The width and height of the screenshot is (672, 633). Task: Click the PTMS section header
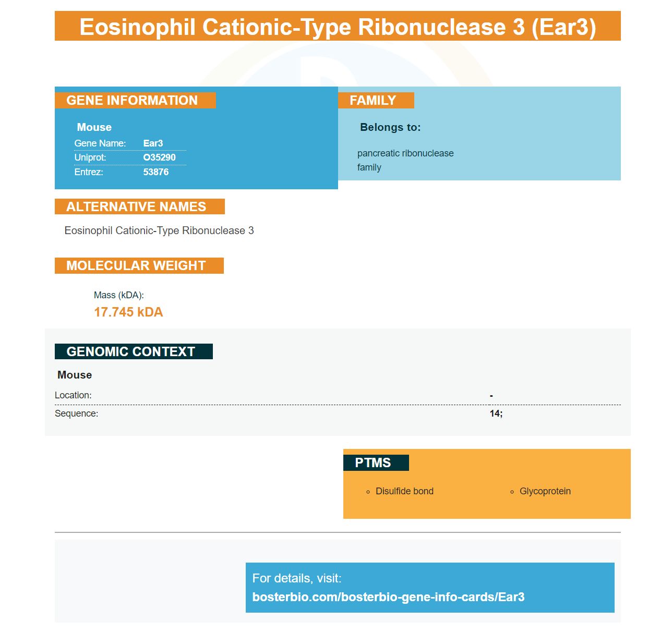tap(376, 462)
